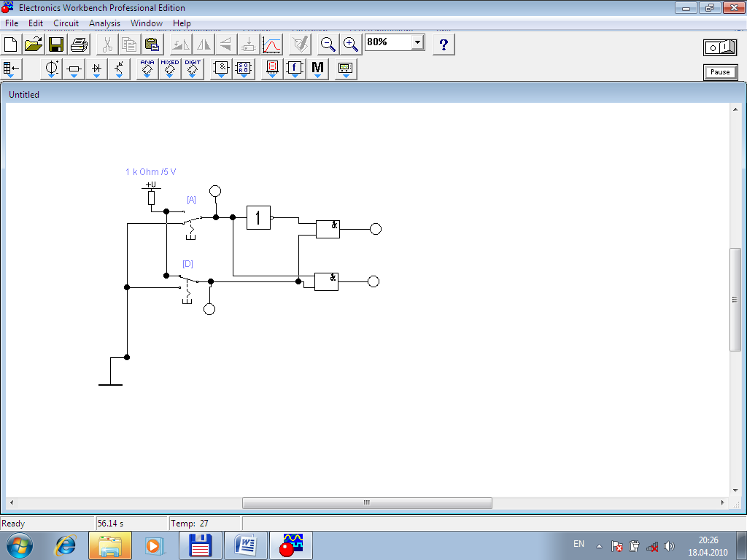Open the Miscellaneous (M) parts bin
This screenshot has width=747, height=560.
coord(317,69)
